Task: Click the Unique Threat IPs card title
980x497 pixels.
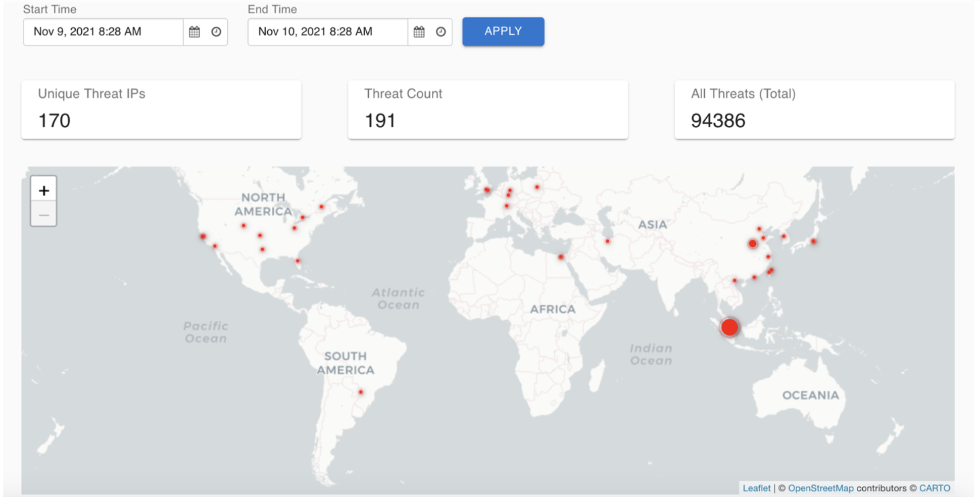Action: click(91, 94)
